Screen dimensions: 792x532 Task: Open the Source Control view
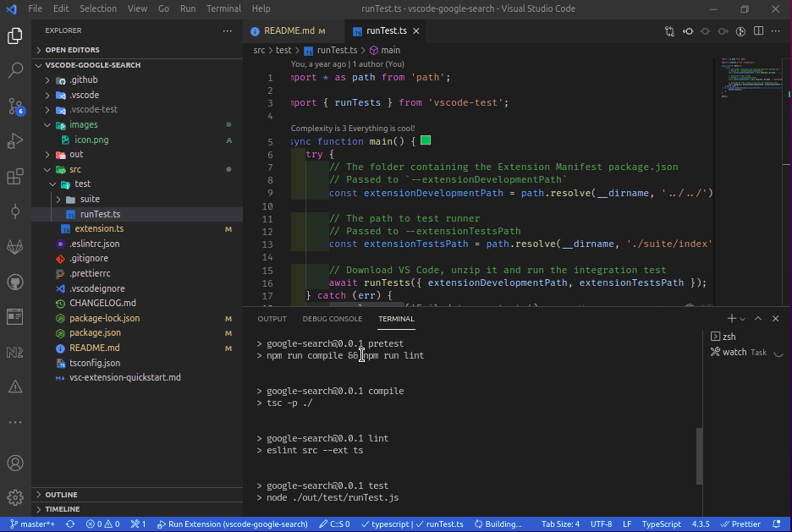[15, 107]
